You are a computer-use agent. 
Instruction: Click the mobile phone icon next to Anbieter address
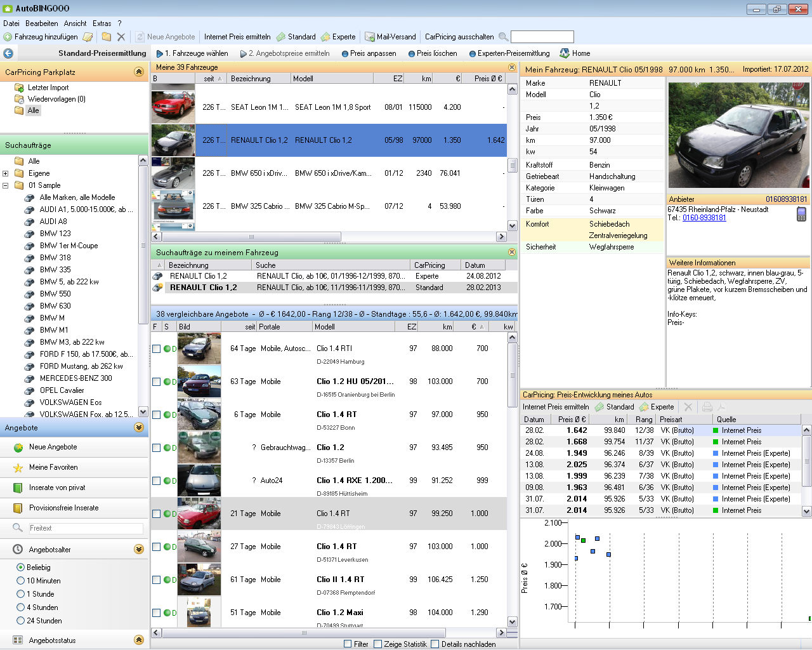click(x=801, y=215)
